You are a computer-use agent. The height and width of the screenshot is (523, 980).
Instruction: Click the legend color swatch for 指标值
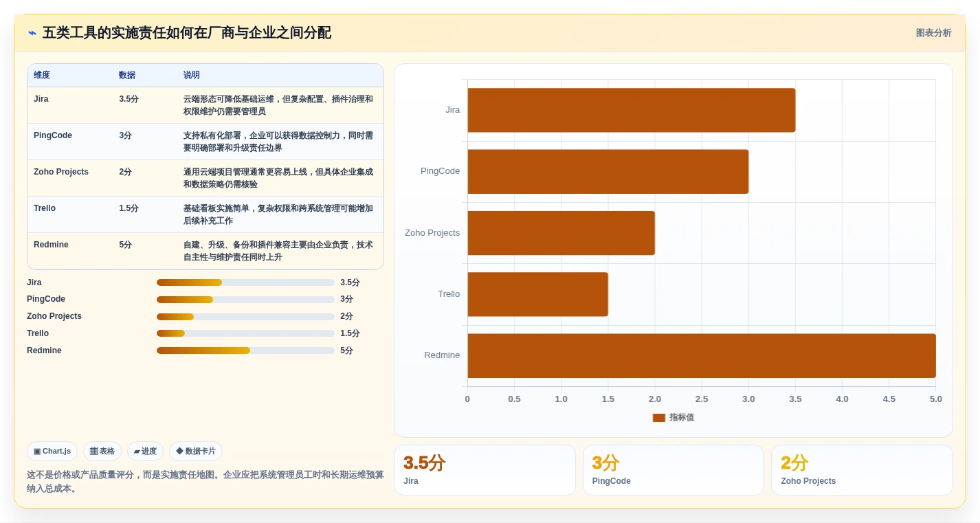tap(659, 418)
